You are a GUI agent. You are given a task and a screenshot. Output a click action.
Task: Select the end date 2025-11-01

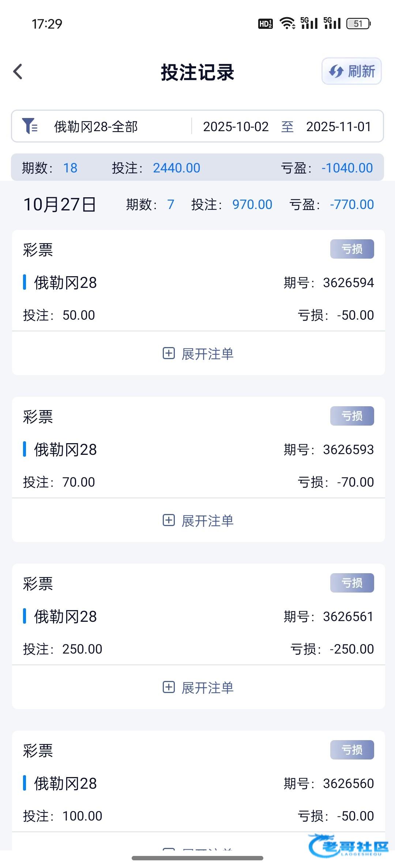(339, 126)
